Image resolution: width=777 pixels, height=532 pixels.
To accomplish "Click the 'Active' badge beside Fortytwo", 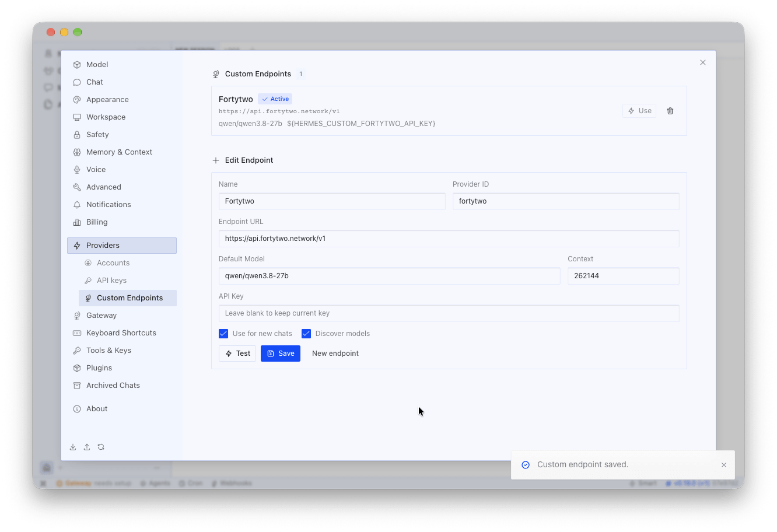I will [275, 99].
